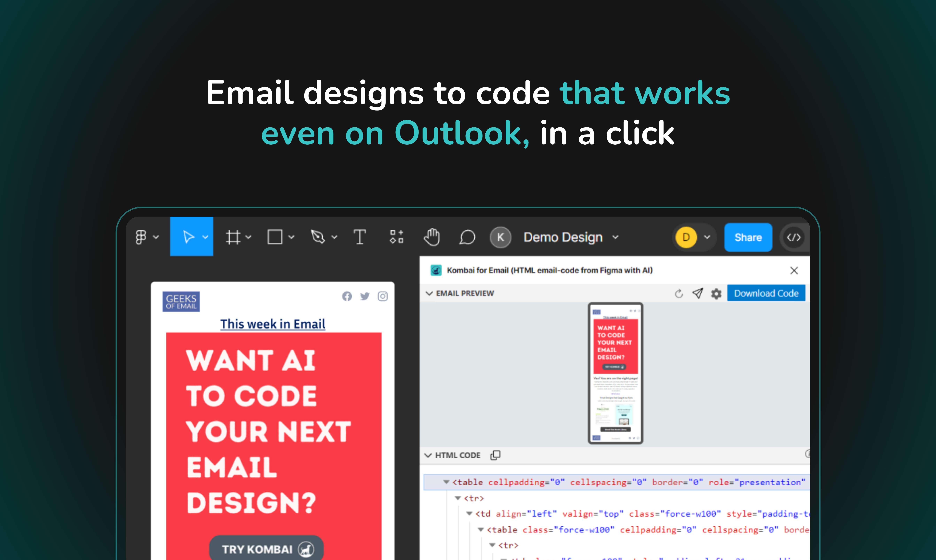Viewport: 936px width, 560px height.
Task: Click the Text tool icon
Action: point(361,237)
